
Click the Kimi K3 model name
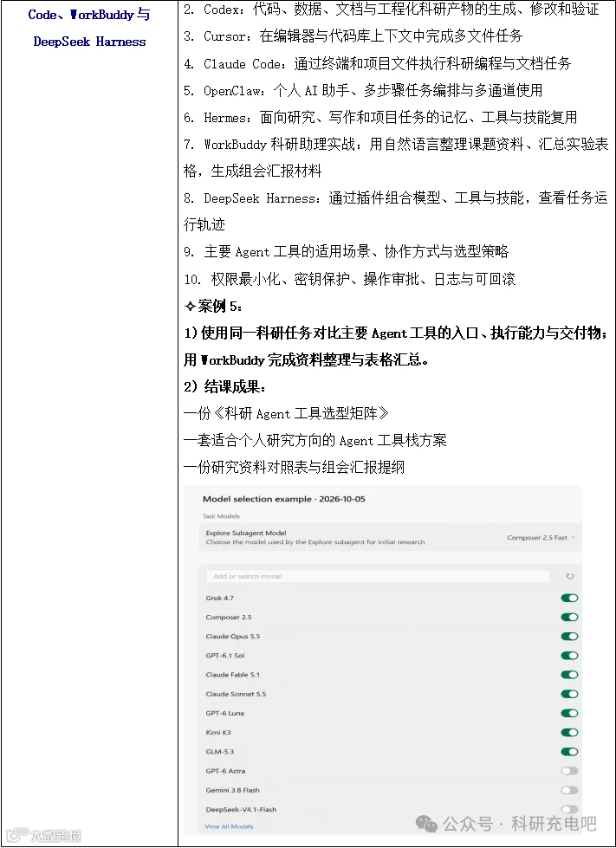pos(218,732)
